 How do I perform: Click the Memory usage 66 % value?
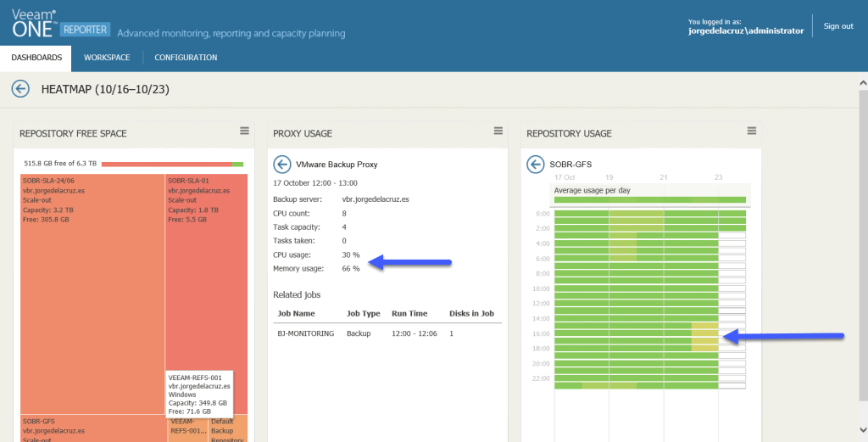tap(351, 269)
